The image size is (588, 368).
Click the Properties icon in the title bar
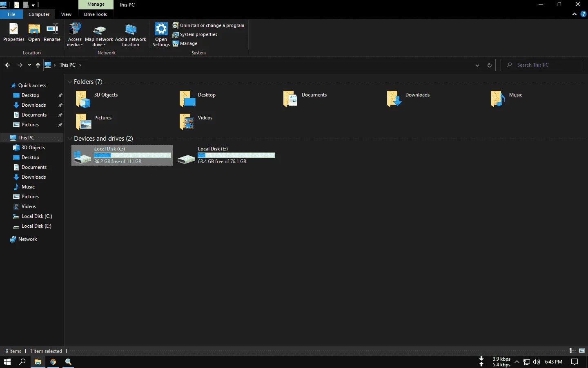17,5
